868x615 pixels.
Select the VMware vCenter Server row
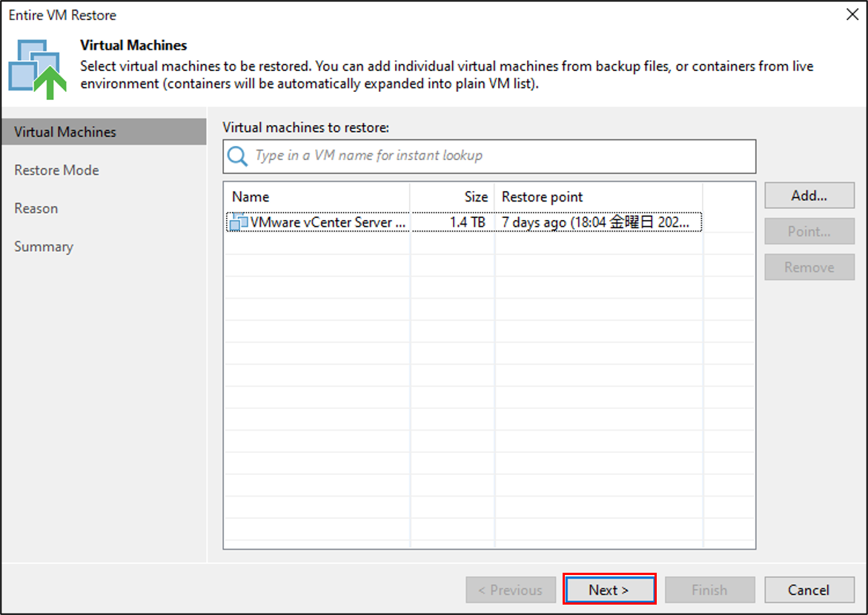point(464,222)
